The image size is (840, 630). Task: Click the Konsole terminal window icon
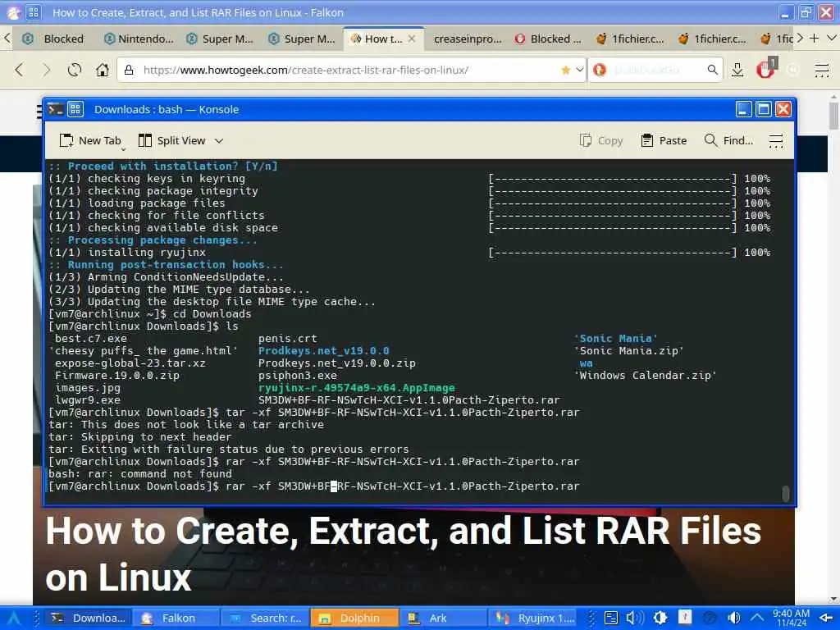pos(55,109)
